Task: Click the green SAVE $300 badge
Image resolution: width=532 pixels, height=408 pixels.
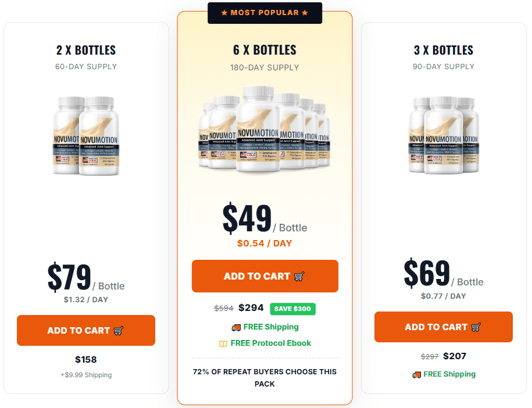Action: click(x=293, y=309)
